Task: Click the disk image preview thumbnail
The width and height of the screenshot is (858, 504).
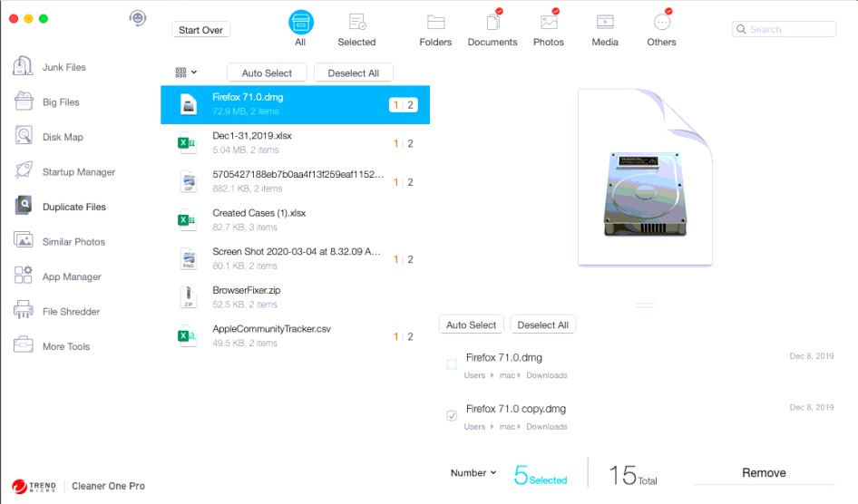Action: 645,177
